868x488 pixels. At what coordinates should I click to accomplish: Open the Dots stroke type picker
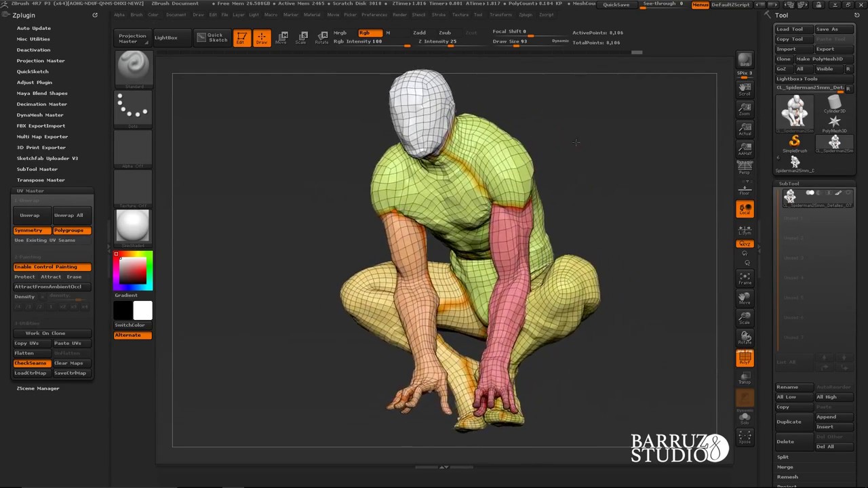[133, 108]
